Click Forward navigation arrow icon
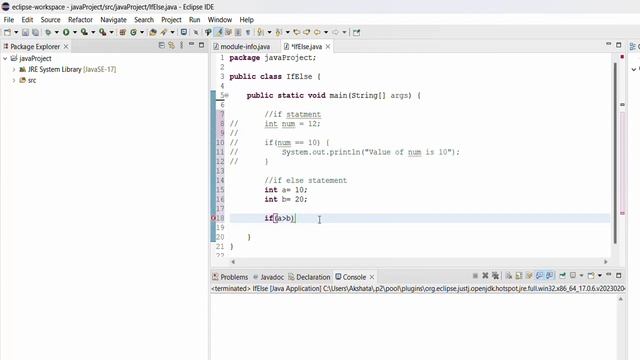The height and width of the screenshot is (360, 640). click(336, 32)
